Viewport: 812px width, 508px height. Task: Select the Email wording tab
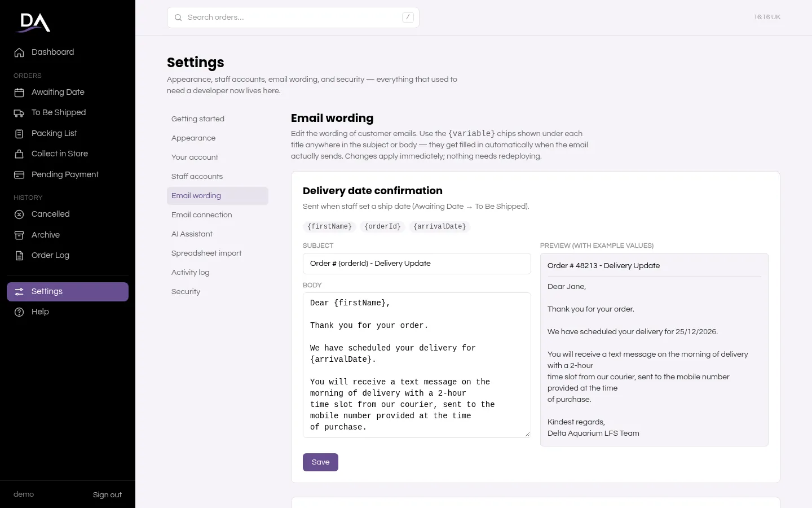pyautogui.click(x=218, y=196)
